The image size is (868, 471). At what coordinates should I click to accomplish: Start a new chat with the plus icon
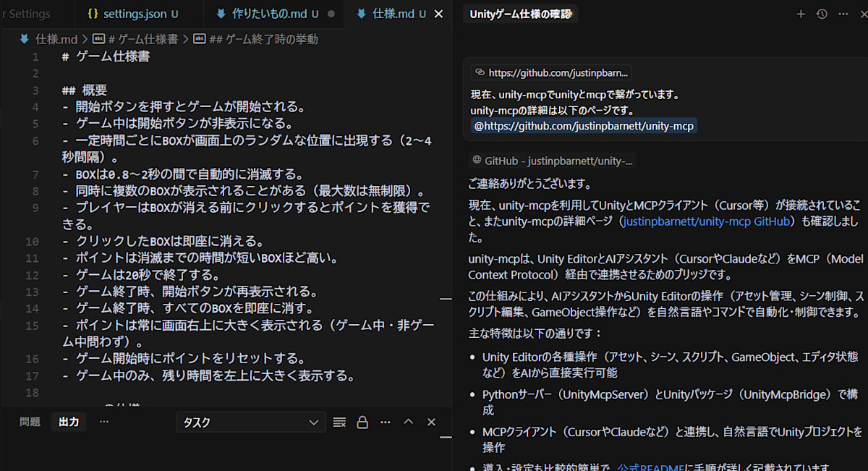coord(801,14)
